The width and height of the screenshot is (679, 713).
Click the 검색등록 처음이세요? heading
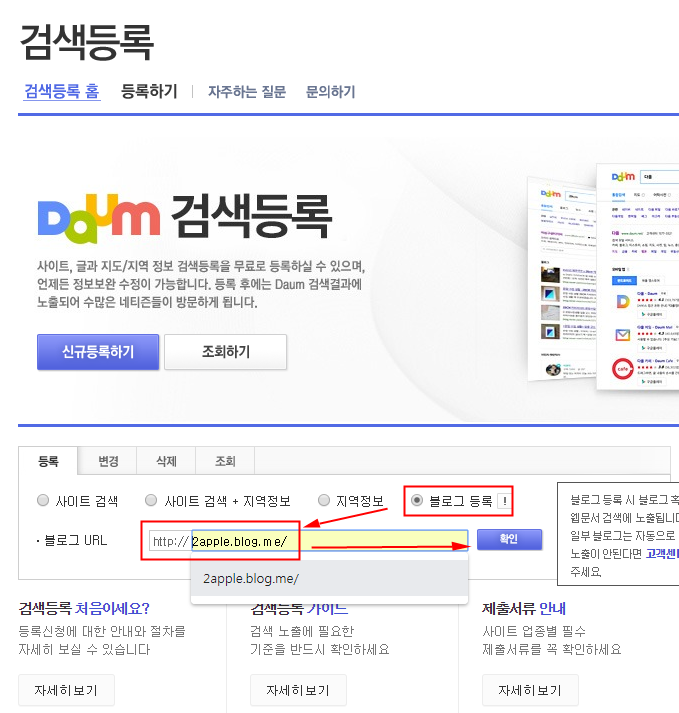(84, 608)
